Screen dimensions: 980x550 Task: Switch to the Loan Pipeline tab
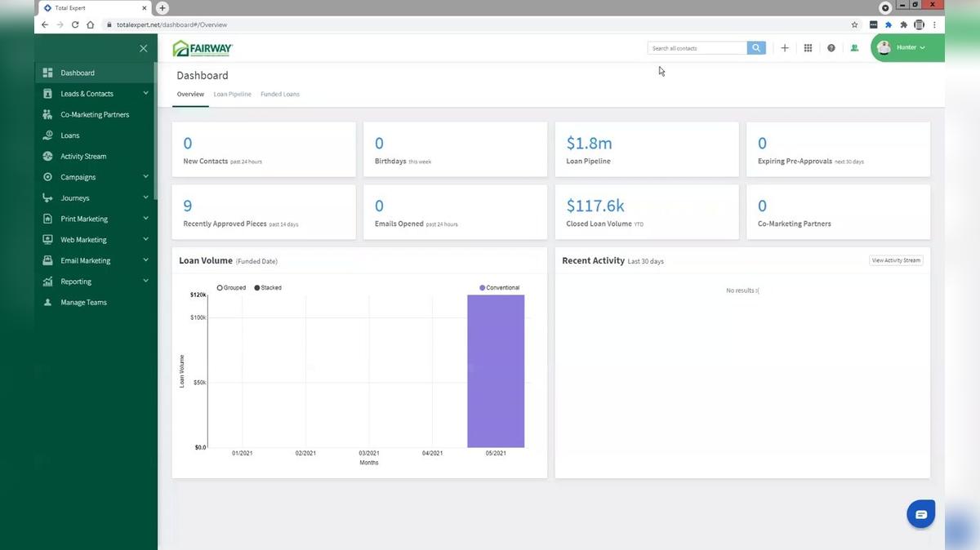(x=233, y=95)
